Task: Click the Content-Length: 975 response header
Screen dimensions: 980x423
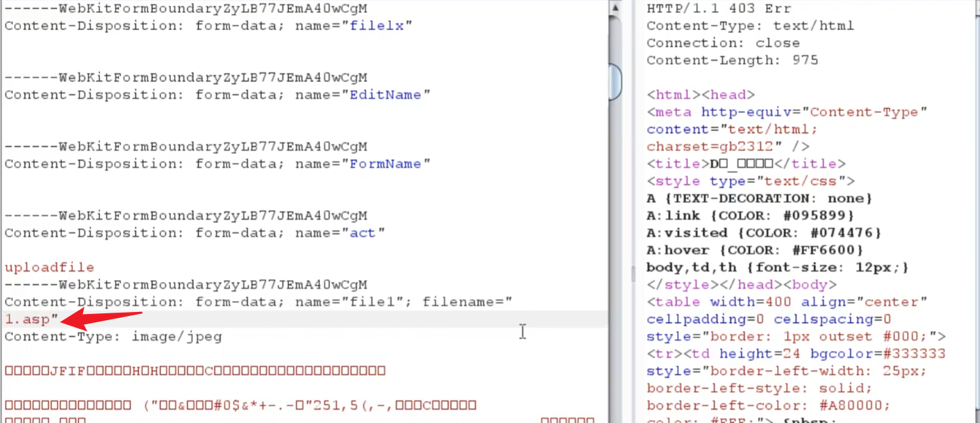Action: click(x=732, y=60)
